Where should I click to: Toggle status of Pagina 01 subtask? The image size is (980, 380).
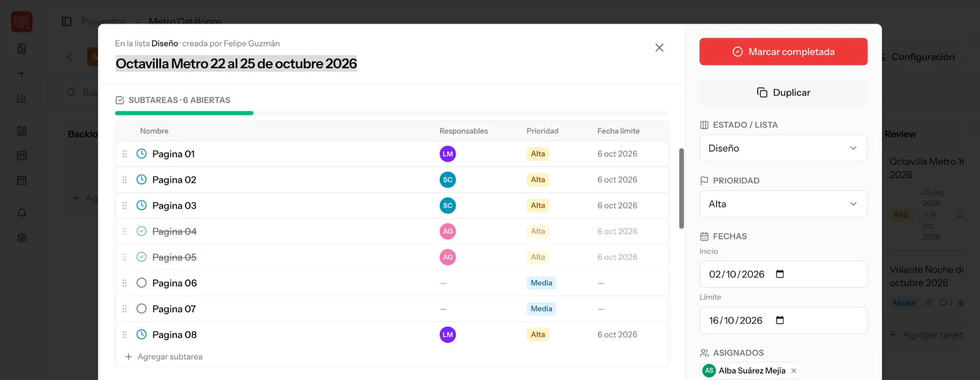coord(141,154)
